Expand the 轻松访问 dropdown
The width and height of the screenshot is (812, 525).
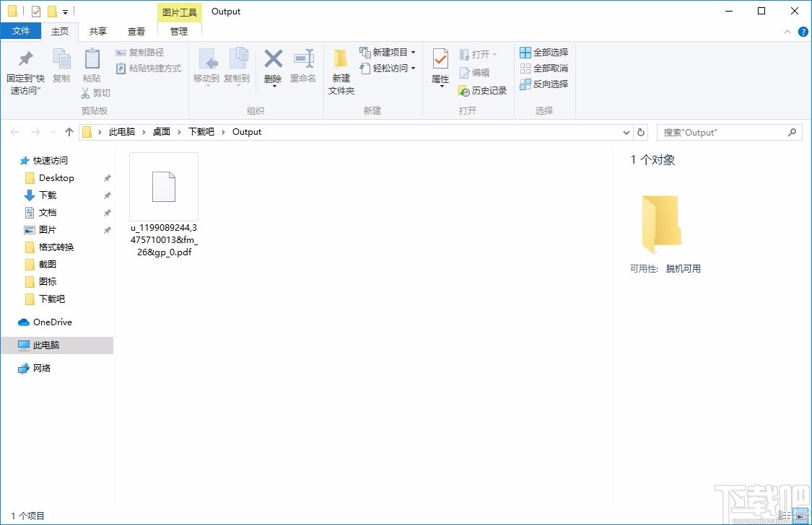412,67
